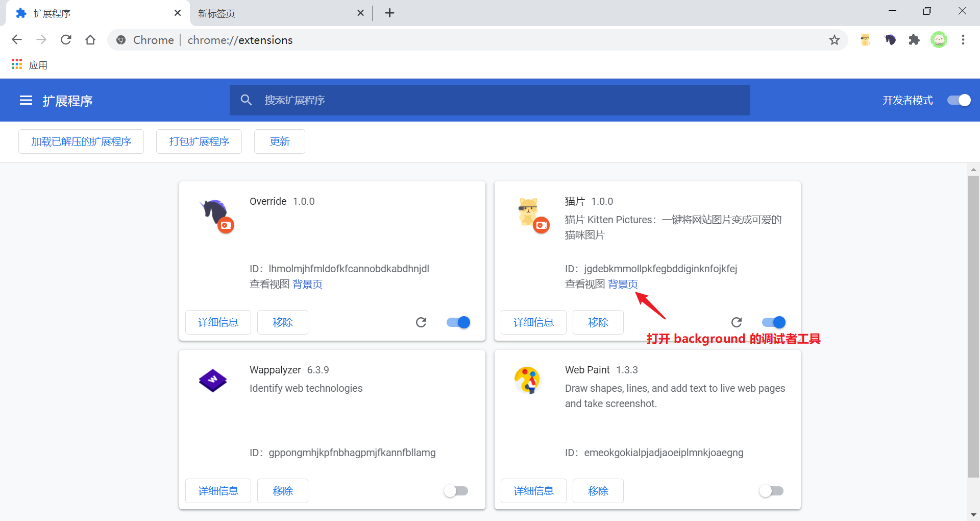Reload the 猫片 extension
980x521 pixels.
[x=737, y=322]
